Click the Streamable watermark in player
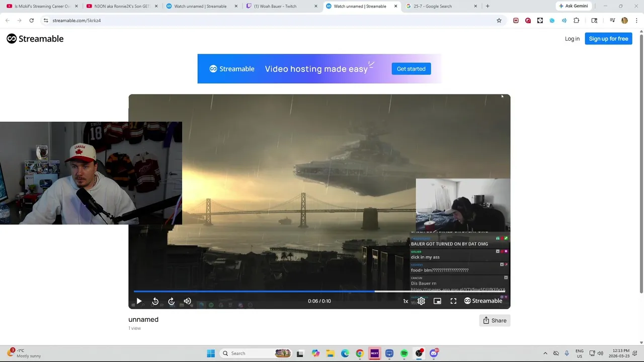This screenshot has width=644, height=362. [483, 301]
